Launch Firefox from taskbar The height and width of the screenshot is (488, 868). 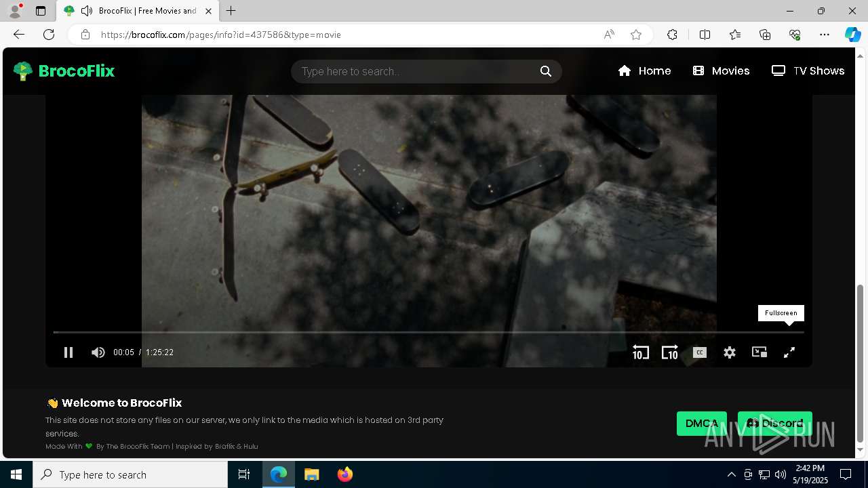(345, 474)
